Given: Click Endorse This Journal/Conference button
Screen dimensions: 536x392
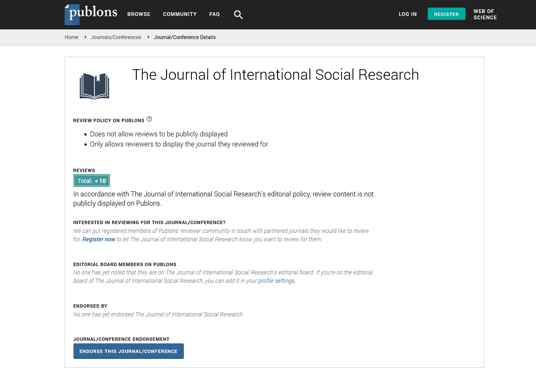Looking at the screenshot, I should click(128, 351).
